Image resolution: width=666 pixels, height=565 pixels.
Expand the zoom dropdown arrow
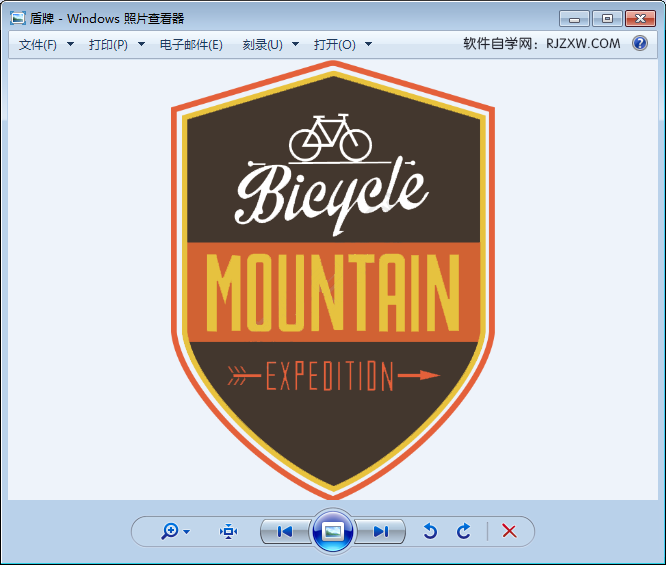(x=186, y=531)
